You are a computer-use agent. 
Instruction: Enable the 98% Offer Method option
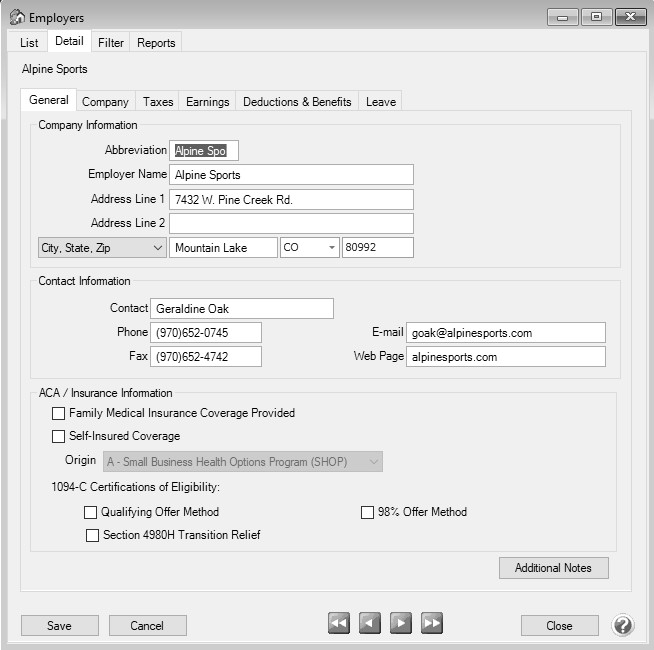click(x=367, y=512)
